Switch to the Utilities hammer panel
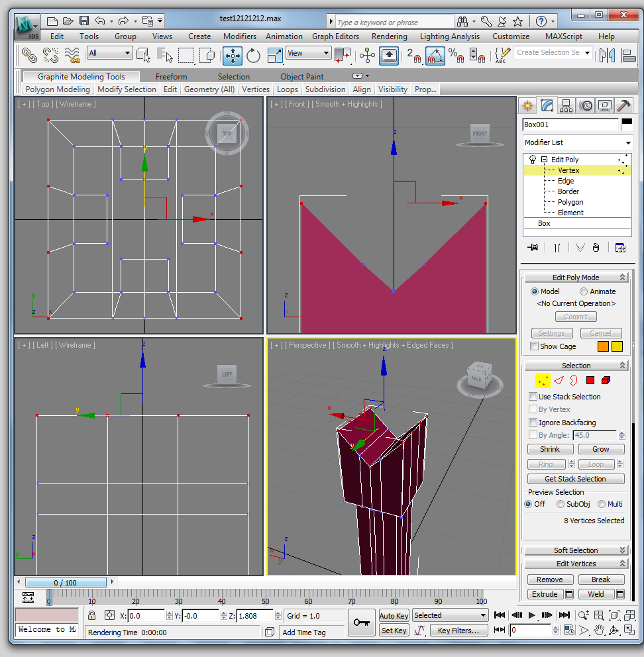This screenshot has height=657, width=644. click(623, 105)
